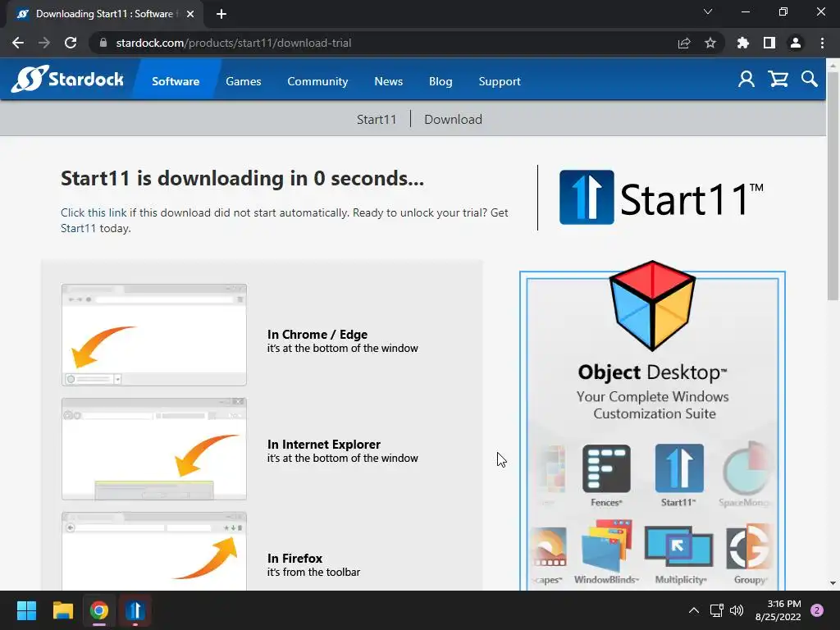Click the Firefox instruction thumbnail
This screenshot has height=630, width=840.
click(x=154, y=551)
